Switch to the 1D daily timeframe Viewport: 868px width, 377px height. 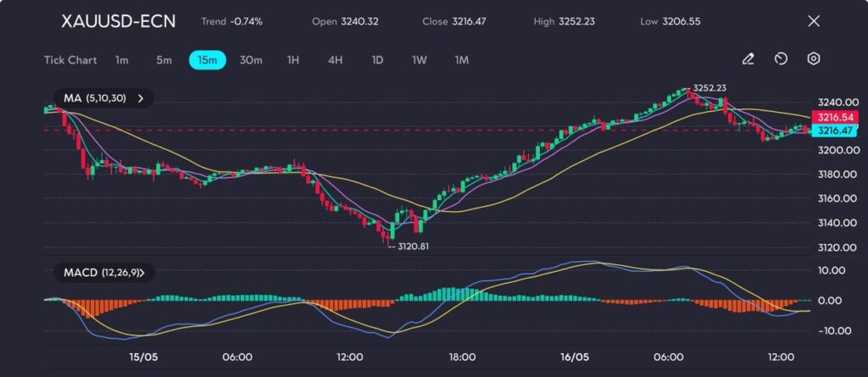(x=377, y=60)
